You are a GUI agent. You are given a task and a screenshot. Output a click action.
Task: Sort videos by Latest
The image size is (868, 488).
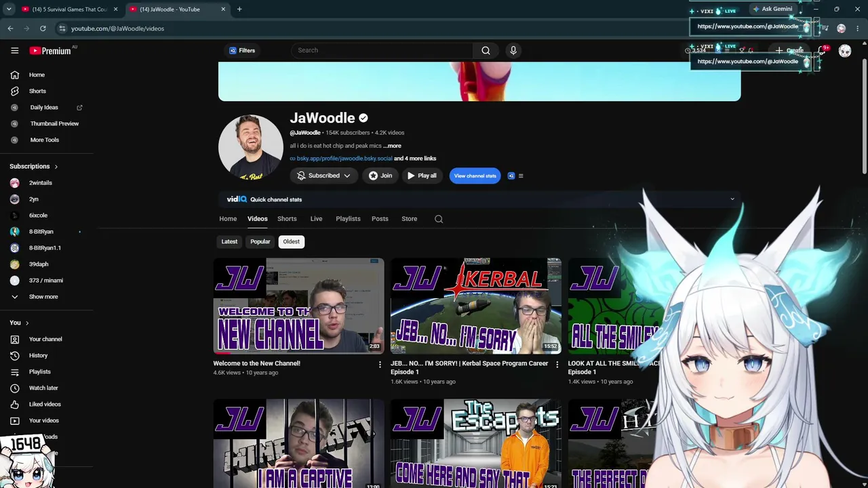click(x=229, y=241)
